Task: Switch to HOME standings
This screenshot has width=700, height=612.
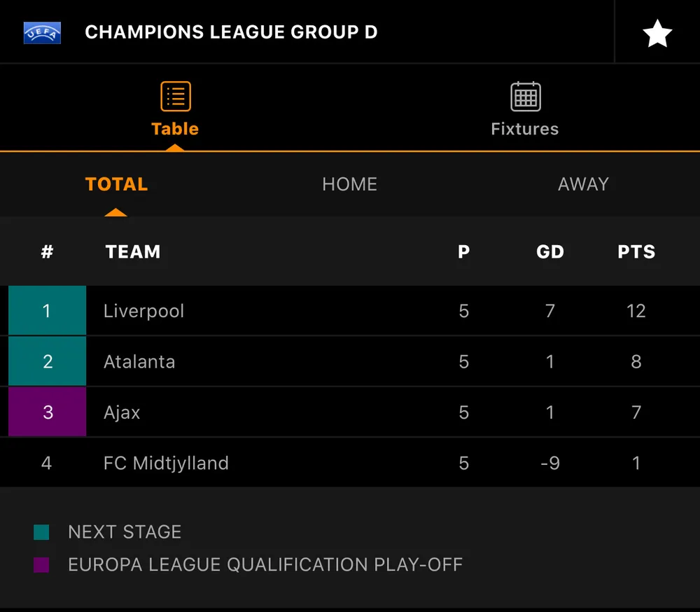Action: pyautogui.click(x=349, y=184)
